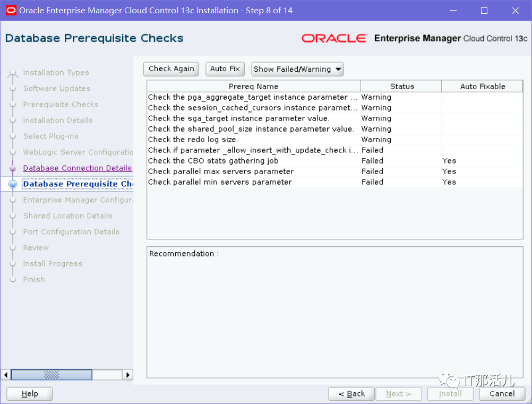Click the Enterprise Manager Configuration step
This screenshot has width=532, height=404.
pos(78,200)
